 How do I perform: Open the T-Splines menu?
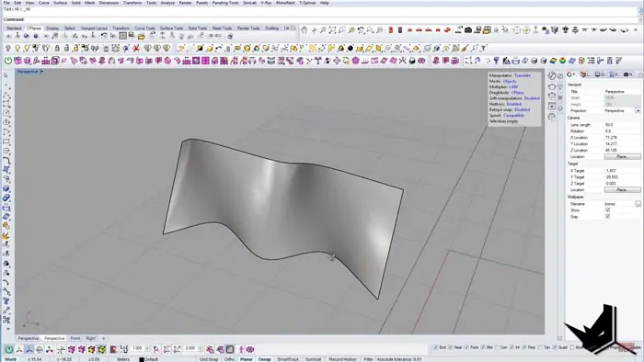pos(307,3)
